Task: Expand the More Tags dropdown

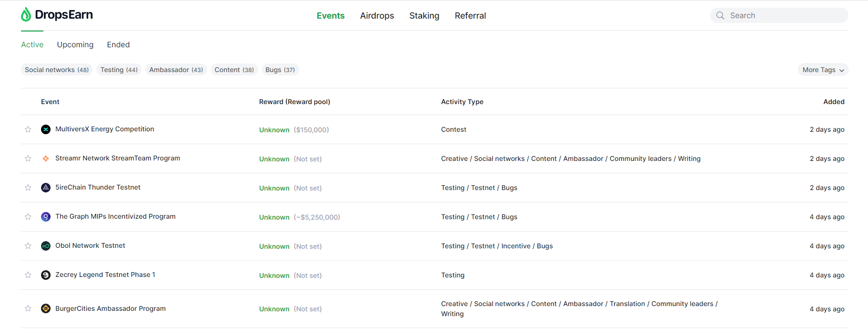Action: 823,70
